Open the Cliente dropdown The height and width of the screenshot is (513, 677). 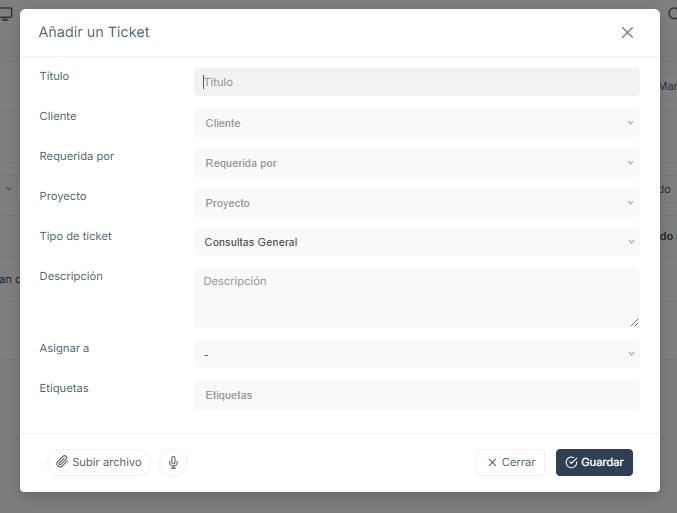417,123
